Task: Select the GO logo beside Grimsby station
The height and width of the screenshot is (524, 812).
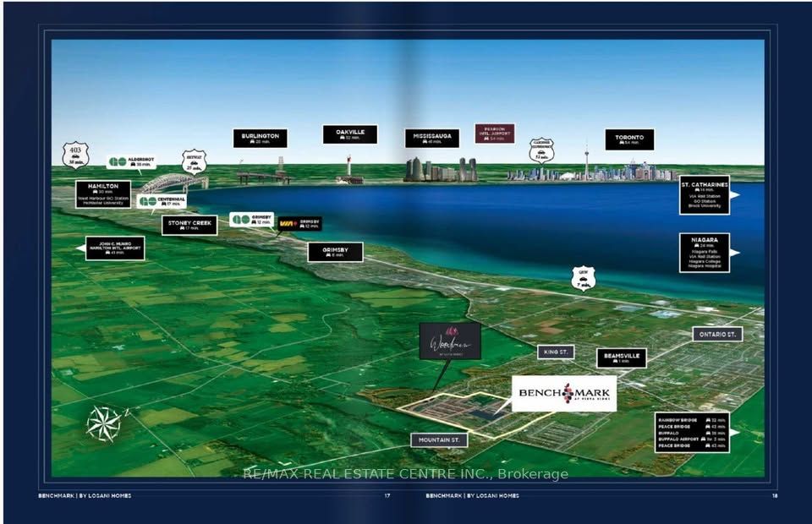Action: (x=241, y=220)
